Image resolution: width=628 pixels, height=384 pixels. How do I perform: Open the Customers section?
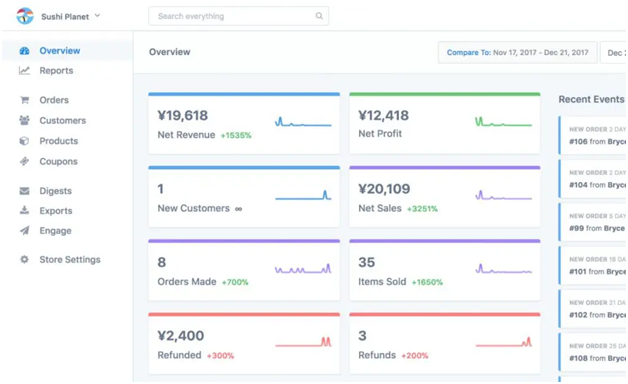[62, 121]
